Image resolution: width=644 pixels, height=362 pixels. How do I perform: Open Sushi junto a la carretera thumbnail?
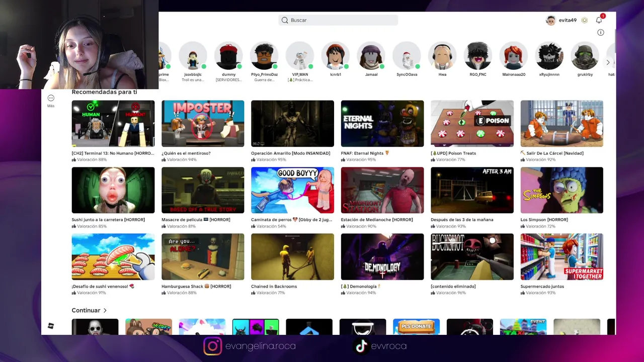(113, 190)
